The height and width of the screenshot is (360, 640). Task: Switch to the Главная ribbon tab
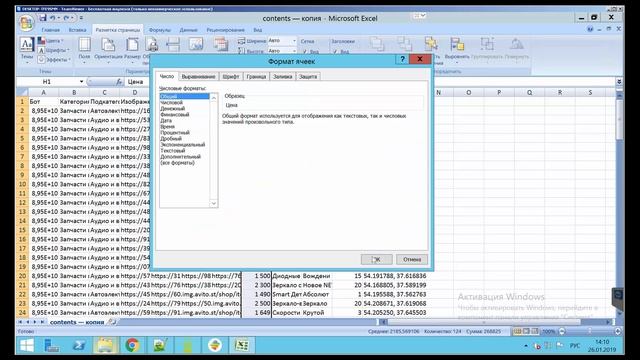pos(51,30)
